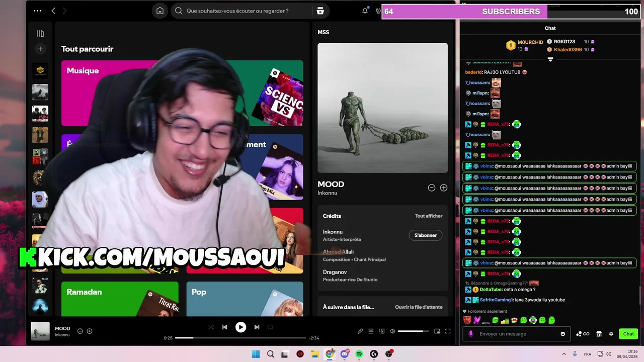Open the lyrics microphone icon in player bar
Screen dimensions: 644x362
[360, 331]
